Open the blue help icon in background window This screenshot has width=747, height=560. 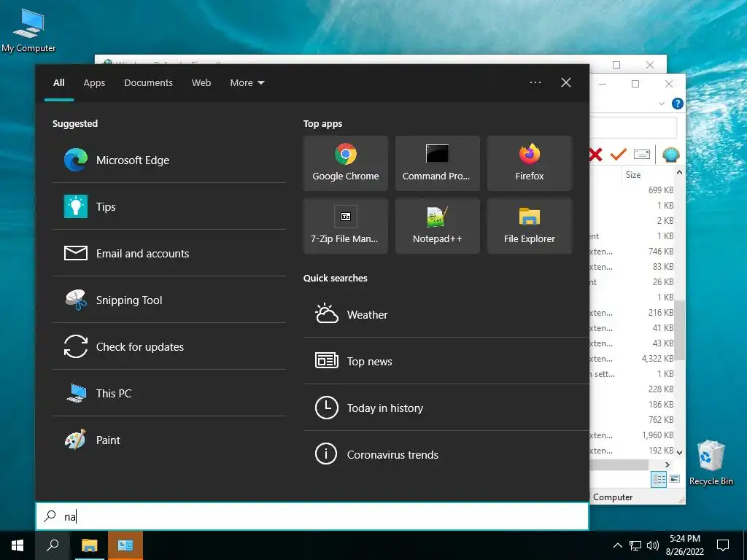(677, 104)
